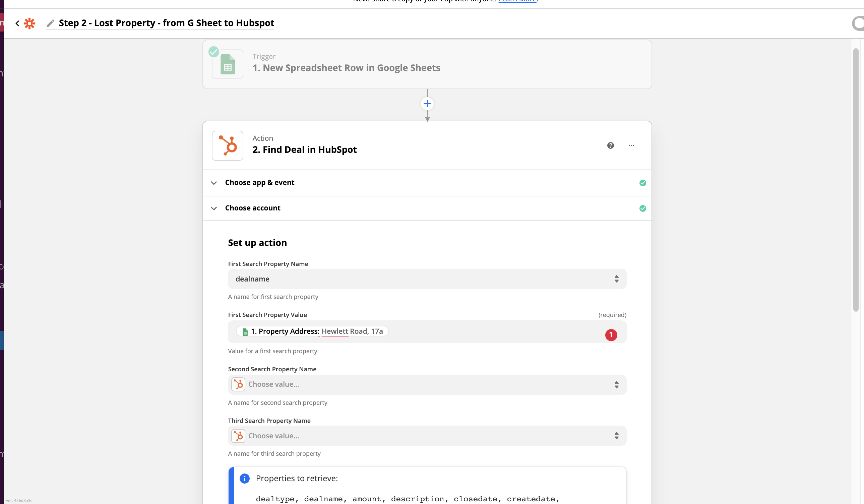Expand the Choose app & event section
Image resolution: width=864 pixels, height=504 pixels.
tap(427, 183)
